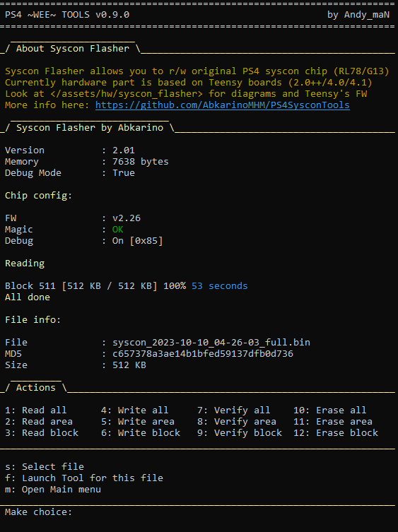The height and width of the screenshot is (532, 398).
Task: Select the 'Verify area' action
Action: (237, 421)
